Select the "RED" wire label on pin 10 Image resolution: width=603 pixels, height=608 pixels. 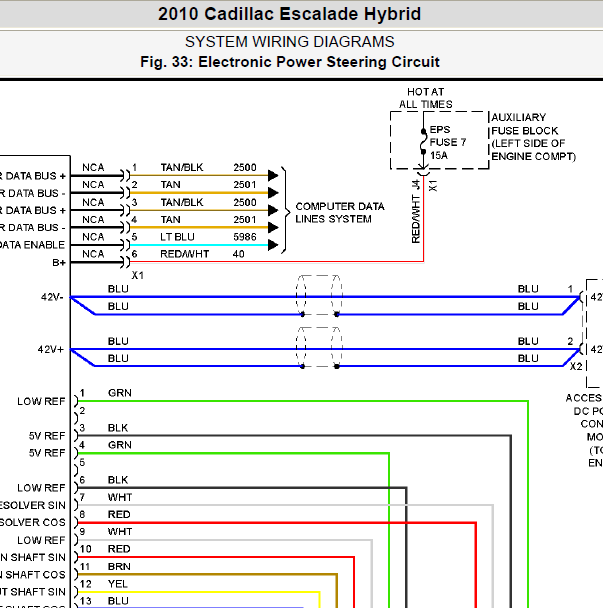click(119, 549)
